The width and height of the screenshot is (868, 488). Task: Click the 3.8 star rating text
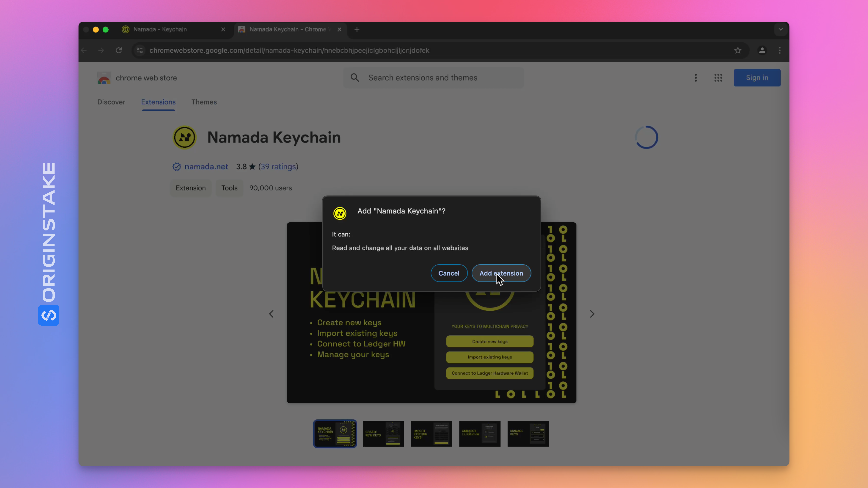tap(246, 166)
